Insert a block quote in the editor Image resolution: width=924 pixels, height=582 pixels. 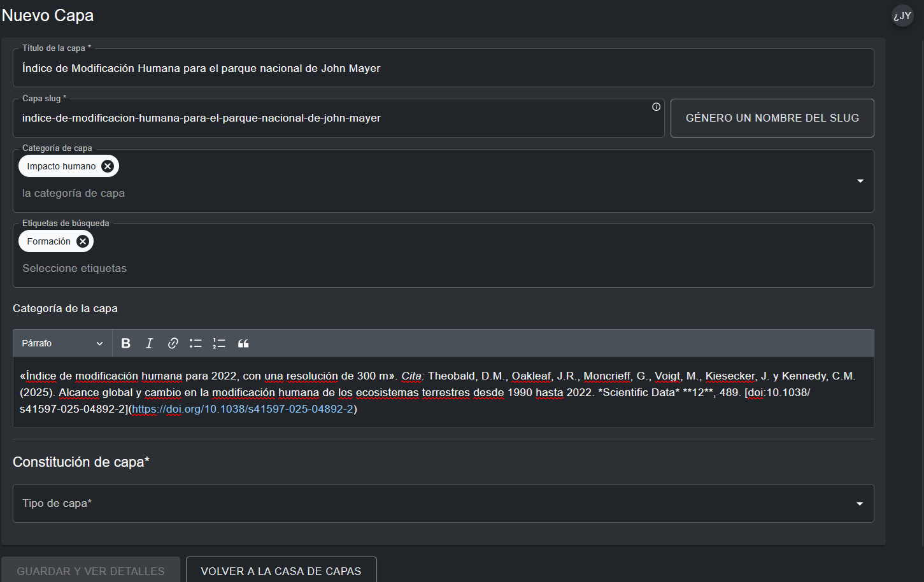click(243, 343)
